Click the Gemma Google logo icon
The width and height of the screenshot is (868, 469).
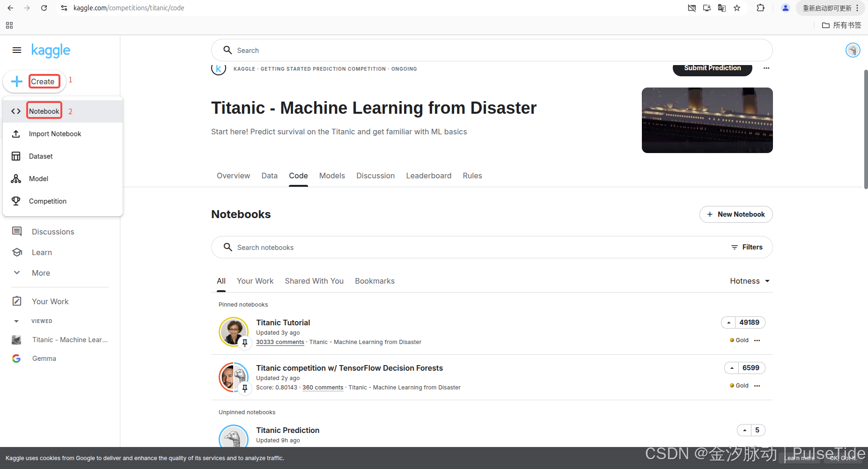16,359
